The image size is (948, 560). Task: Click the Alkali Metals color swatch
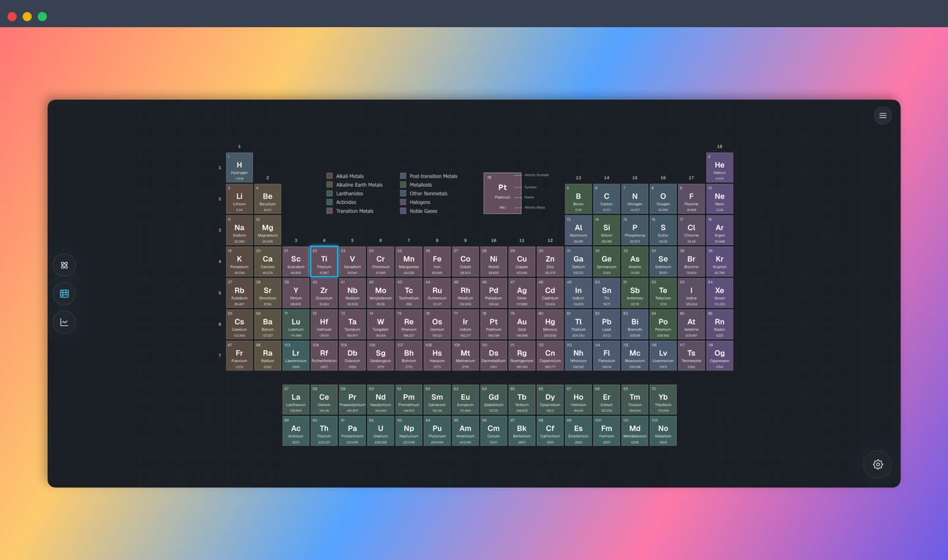click(329, 176)
